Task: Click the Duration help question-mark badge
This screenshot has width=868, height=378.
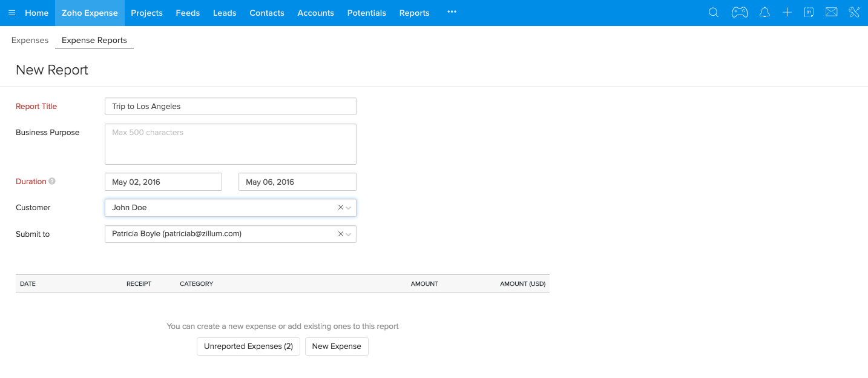Action: click(x=51, y=181)
